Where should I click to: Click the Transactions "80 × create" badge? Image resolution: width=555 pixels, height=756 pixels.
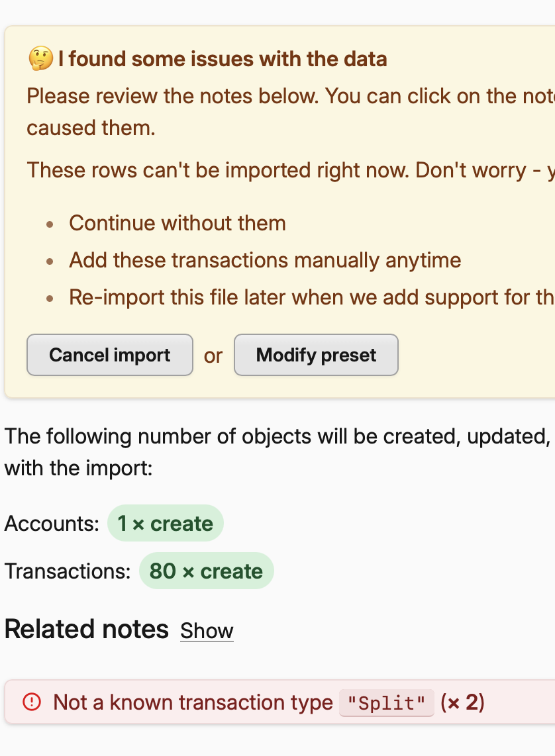[206, 571]
